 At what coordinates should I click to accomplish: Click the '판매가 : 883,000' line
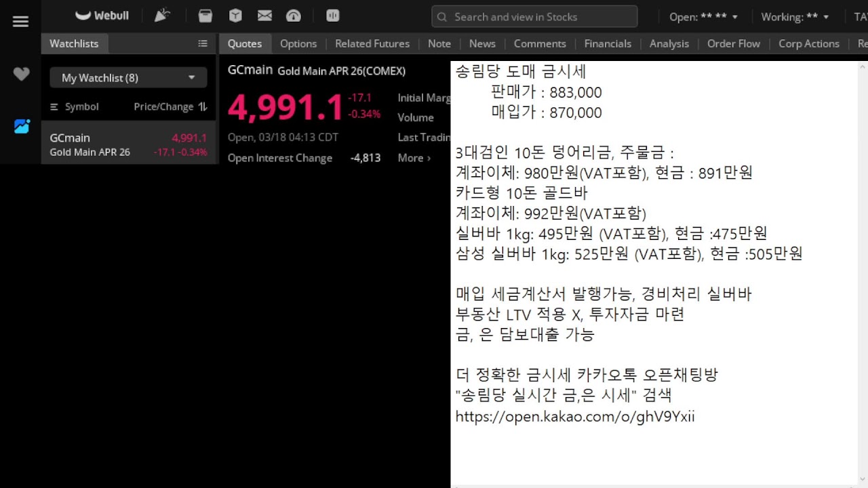547,92
